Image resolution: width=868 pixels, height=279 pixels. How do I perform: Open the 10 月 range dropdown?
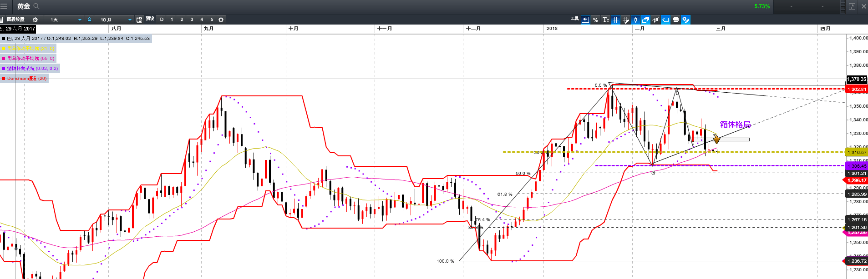coord(115,20)
